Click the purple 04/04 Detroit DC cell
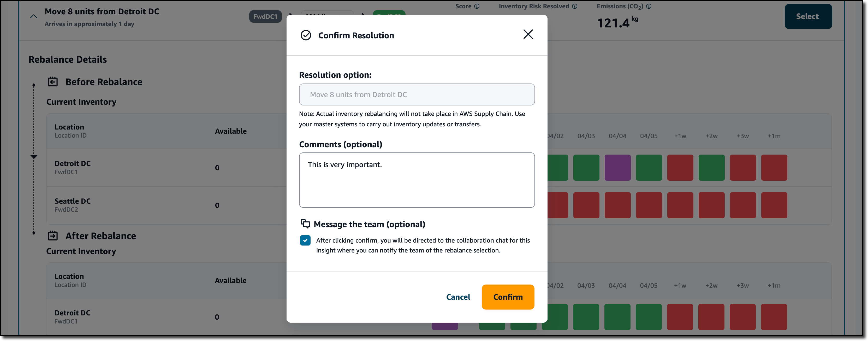Viewport: 868px width, 341px height. (x=617, y=167)
